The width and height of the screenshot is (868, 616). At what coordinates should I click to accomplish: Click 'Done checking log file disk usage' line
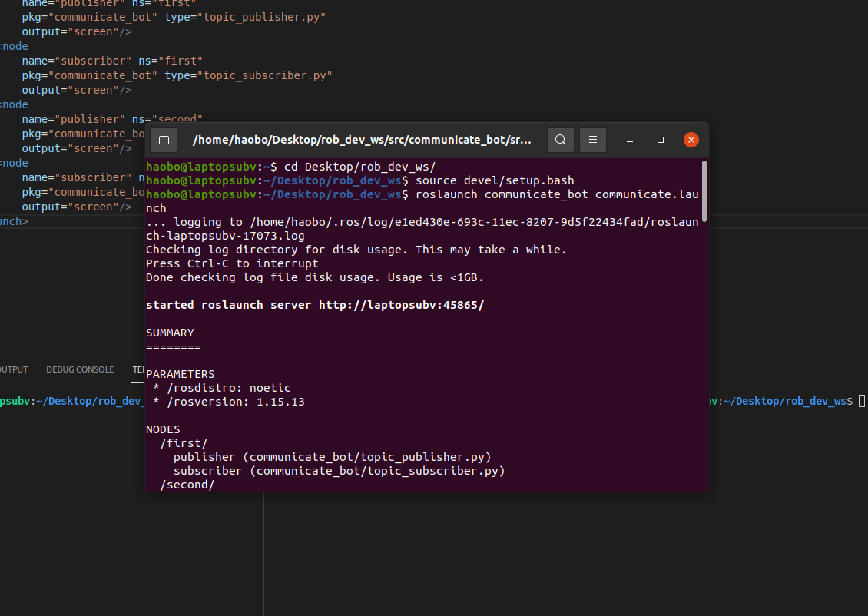tap(315, 277)
